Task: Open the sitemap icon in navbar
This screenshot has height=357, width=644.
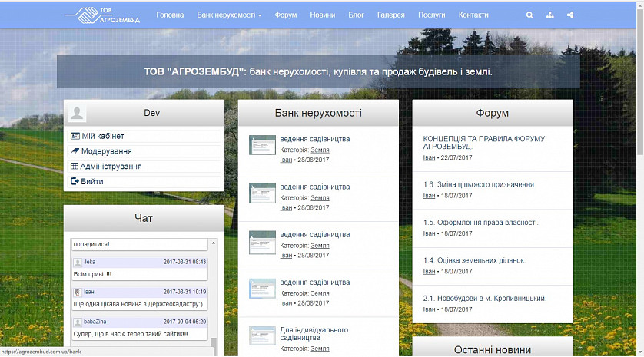Action: coord(550,15)
